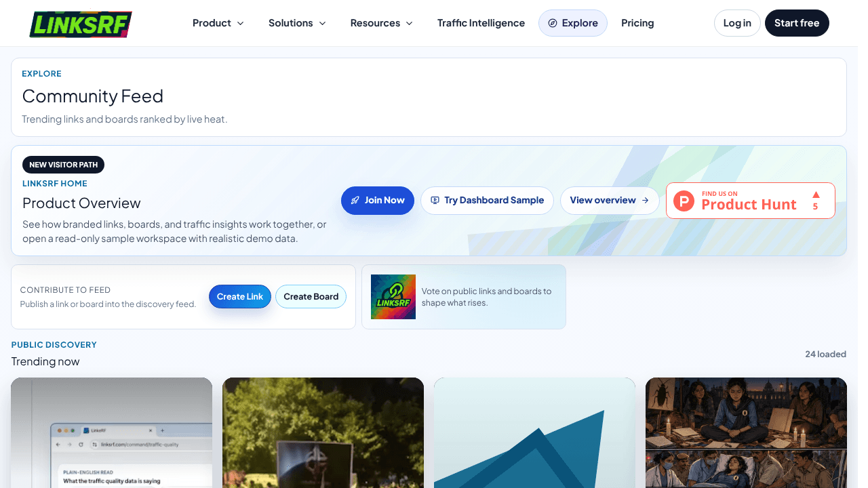Open Try Dashboard Sample

(487, 201)
